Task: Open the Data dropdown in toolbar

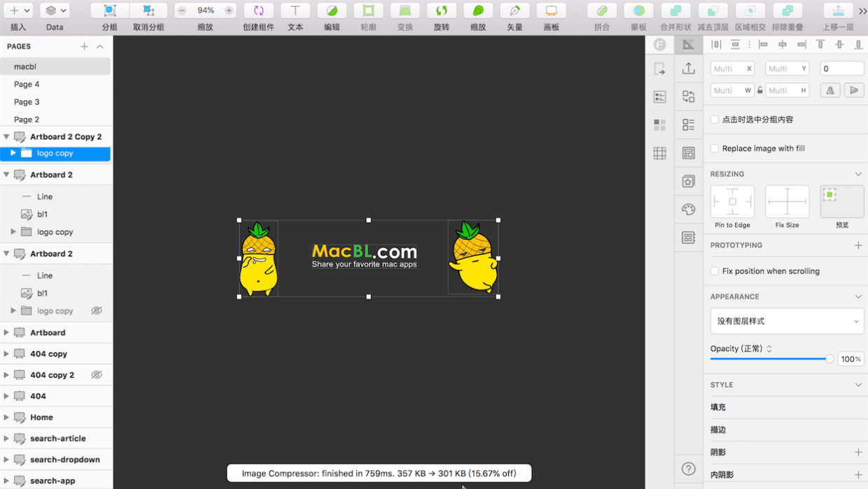Action: [x=54, y=11]
